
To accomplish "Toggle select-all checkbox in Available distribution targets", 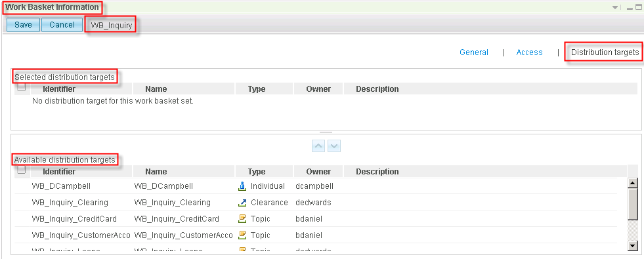I will [22, 170].
